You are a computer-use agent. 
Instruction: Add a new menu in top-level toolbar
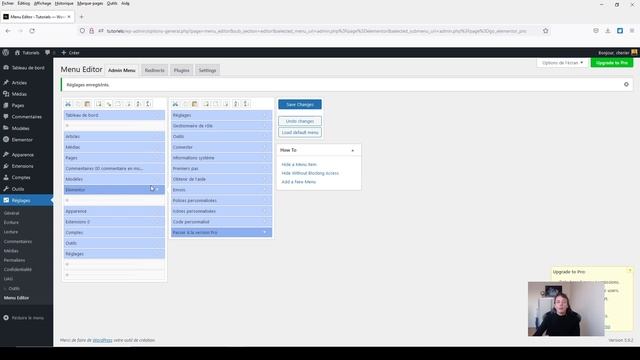coord(99,104)
